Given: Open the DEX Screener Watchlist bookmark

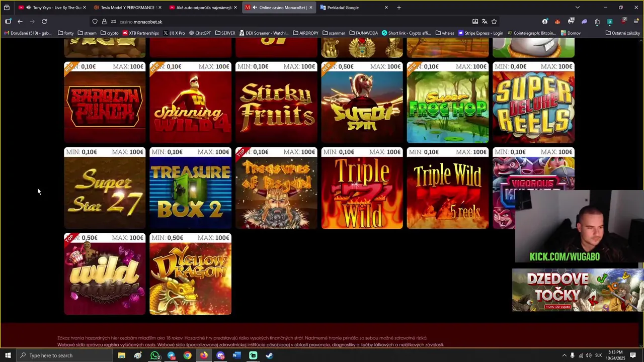Looking at the screenshot, I should click(264, 33).
